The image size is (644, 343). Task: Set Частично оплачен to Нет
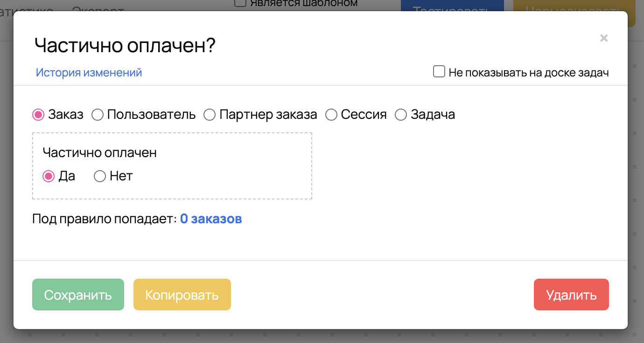100,176
